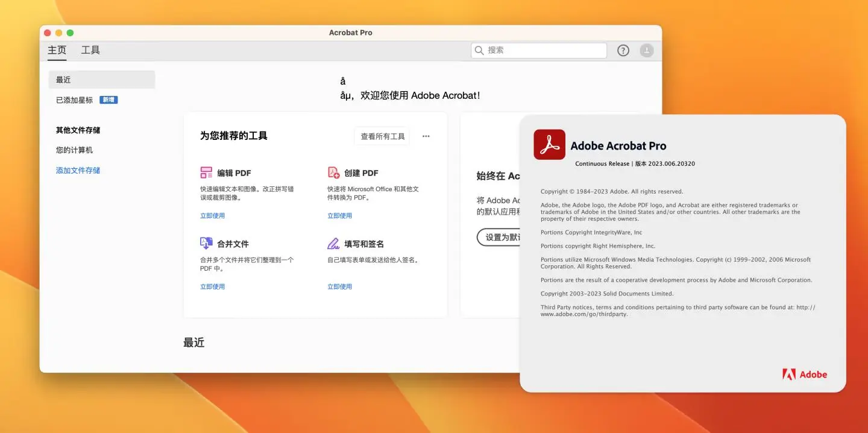
Task: Click the 'Portions Copyright IntegrityWare, Inc' line
Action: pos(591,232)
